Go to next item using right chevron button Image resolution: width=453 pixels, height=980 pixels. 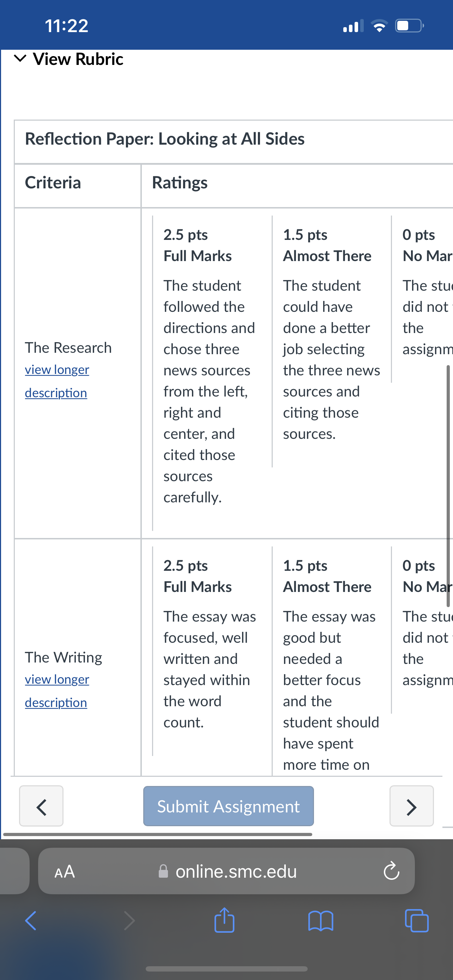[x=411, y=806]
